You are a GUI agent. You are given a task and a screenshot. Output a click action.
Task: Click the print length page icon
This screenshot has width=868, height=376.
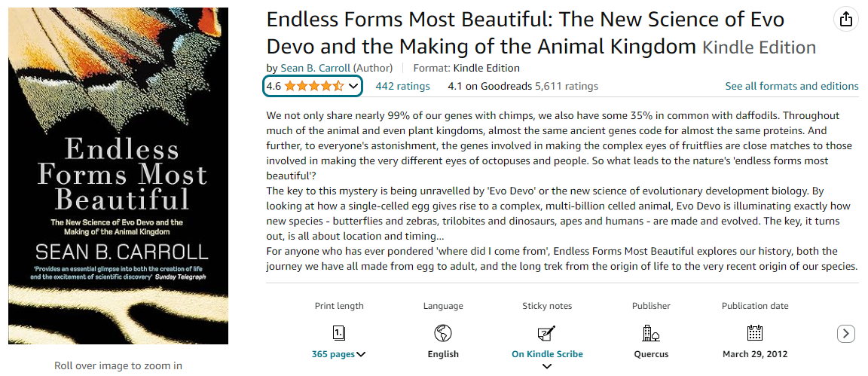click(339, 332)
